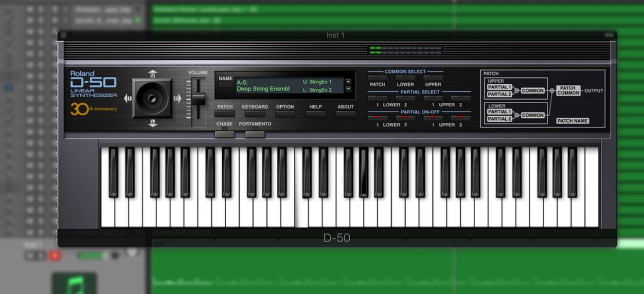Screen dimensions: 644x294
Task: Select Lower partial 1 in Partial Select
Action: tap(378, 98)
